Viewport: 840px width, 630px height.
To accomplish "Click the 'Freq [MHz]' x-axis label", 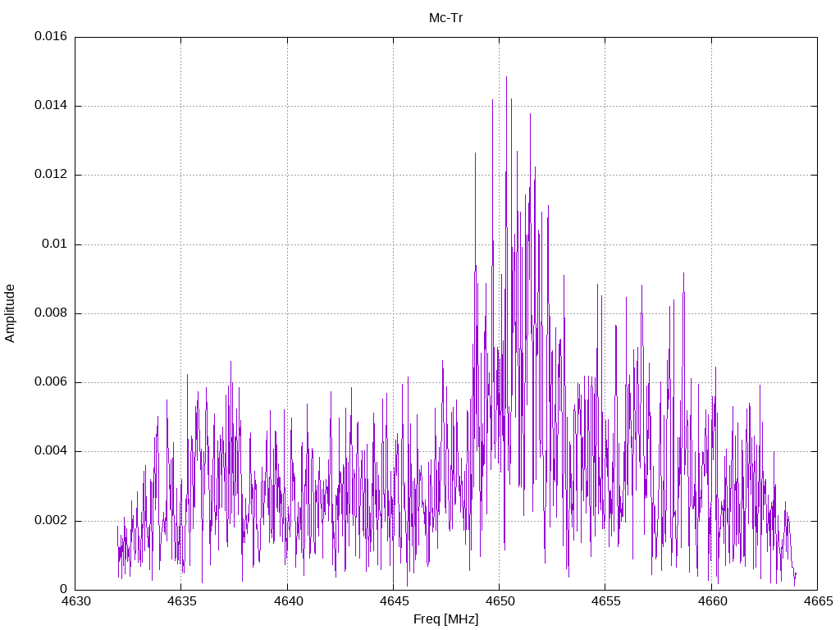I will point(445,619).
